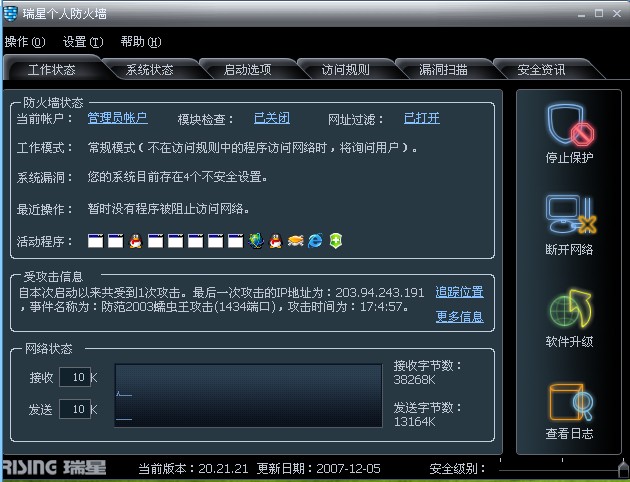630x482 pixels.
Task: Click the Rising shield icon in title bar
Action: click(x=10, y=13)
